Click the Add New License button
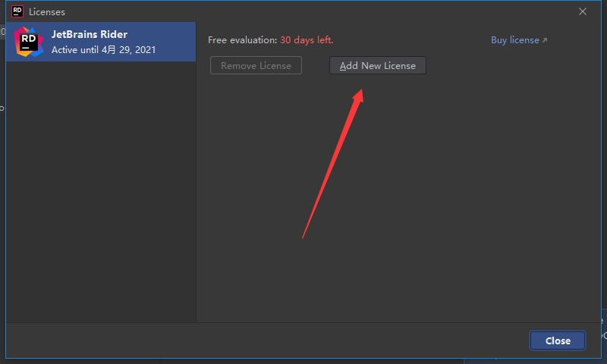607x364 pixels. point(377,65)
